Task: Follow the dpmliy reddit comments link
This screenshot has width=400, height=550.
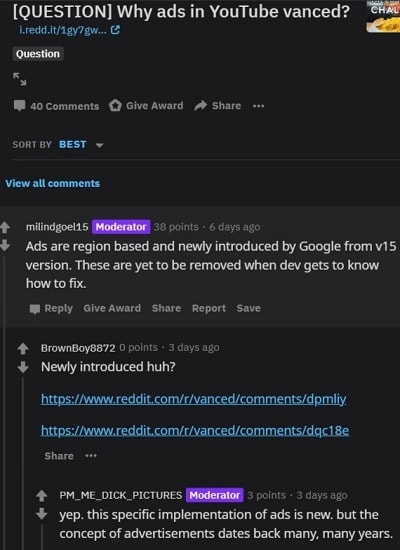Action: point(194,399)
